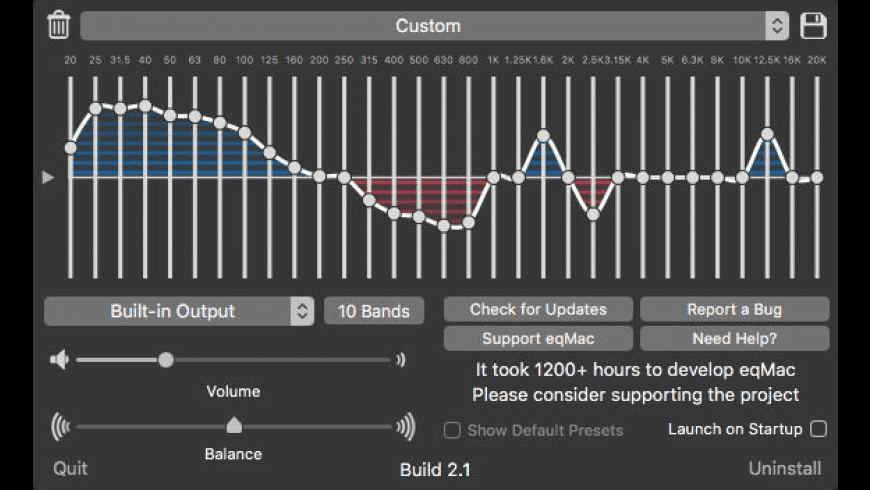This screenshot has width=870, height=490.
Task: Click Quit at the bottom left
Action: (70, 468)
